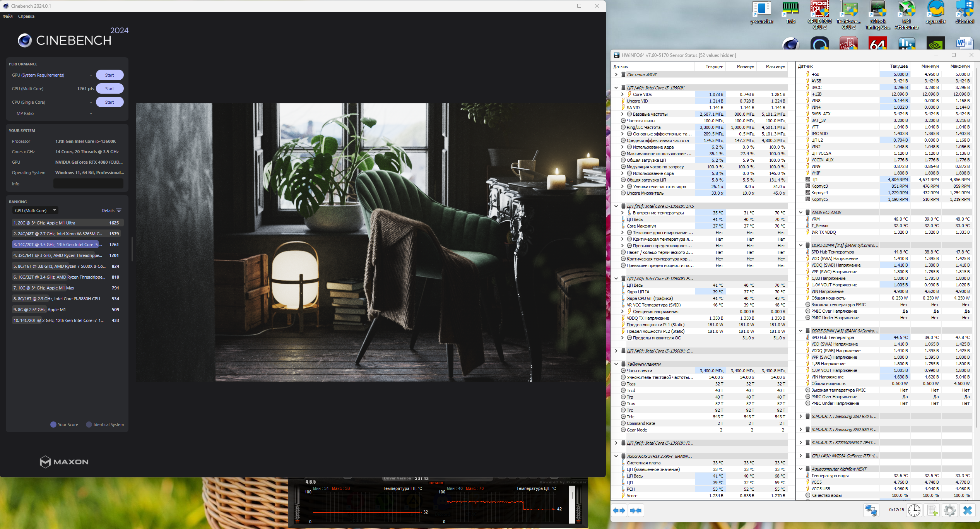Viewport: 980px width, 529px height.
Task: Start logging with sheet-plus icon
Action: [x=932, y=510]
